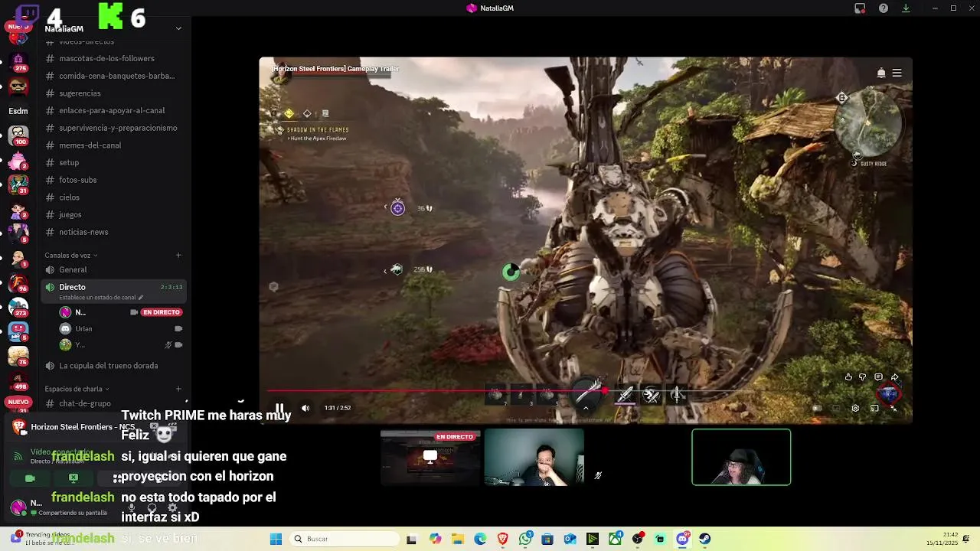Screen dimensions: 980x551
Task: Open the juegos channel
Action: coord(115,214)
